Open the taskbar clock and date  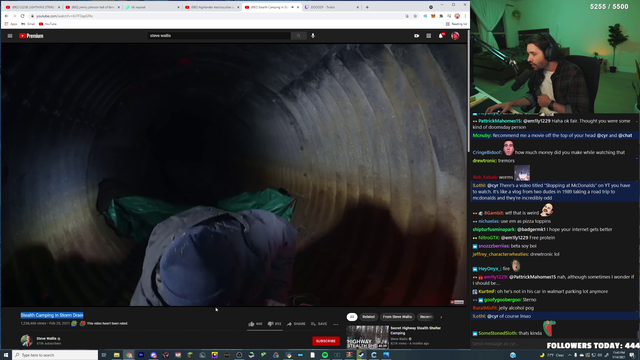coord(619,355)
